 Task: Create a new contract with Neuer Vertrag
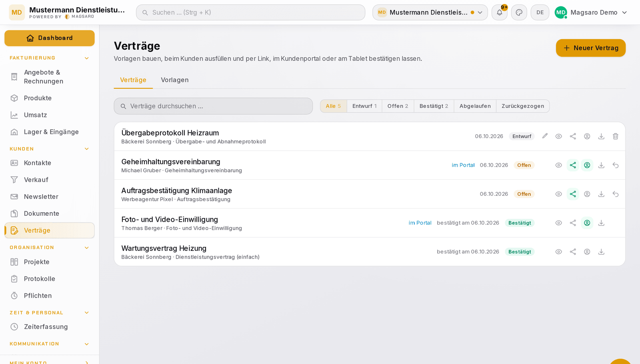pyautogui.click(x=591, y=48)
